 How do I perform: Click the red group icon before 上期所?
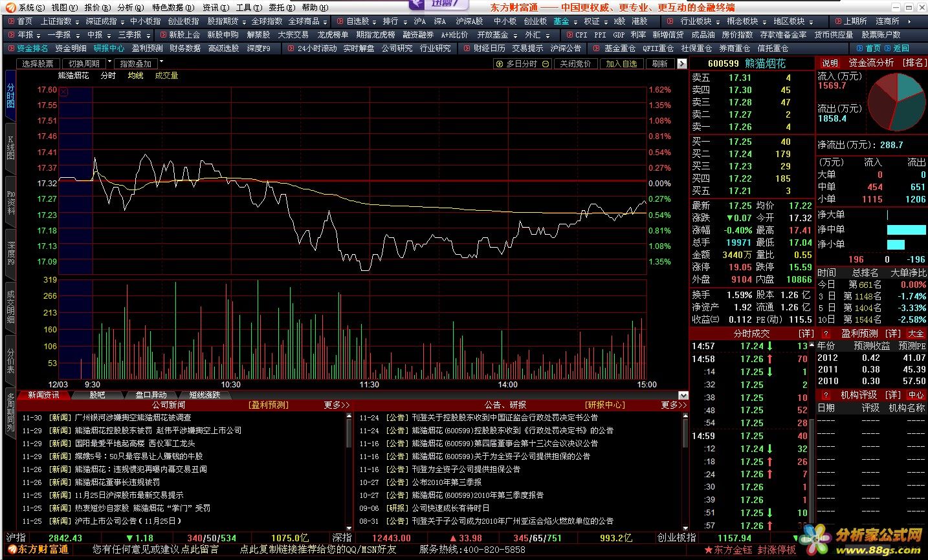[838, 21]
